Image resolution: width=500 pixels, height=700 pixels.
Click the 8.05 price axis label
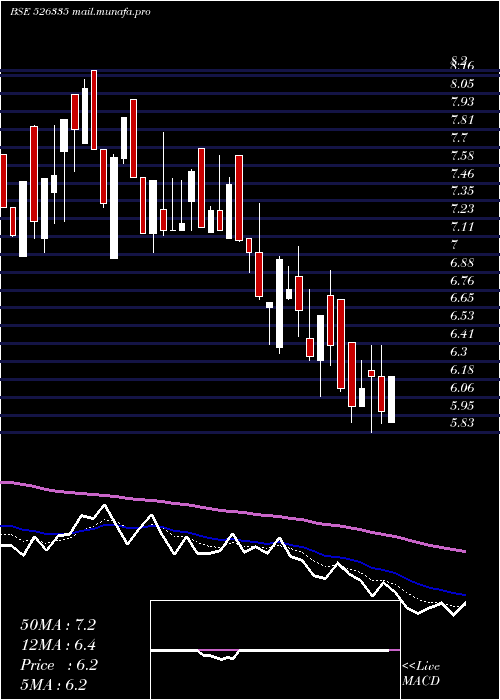pyautogui.click(x=462, y=83)
